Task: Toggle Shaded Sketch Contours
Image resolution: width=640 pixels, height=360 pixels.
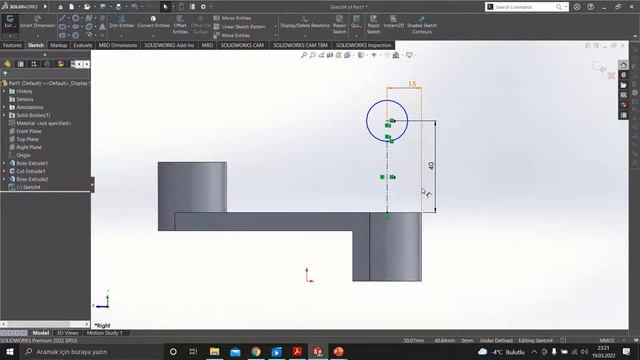Action: (x=422, y=24)
